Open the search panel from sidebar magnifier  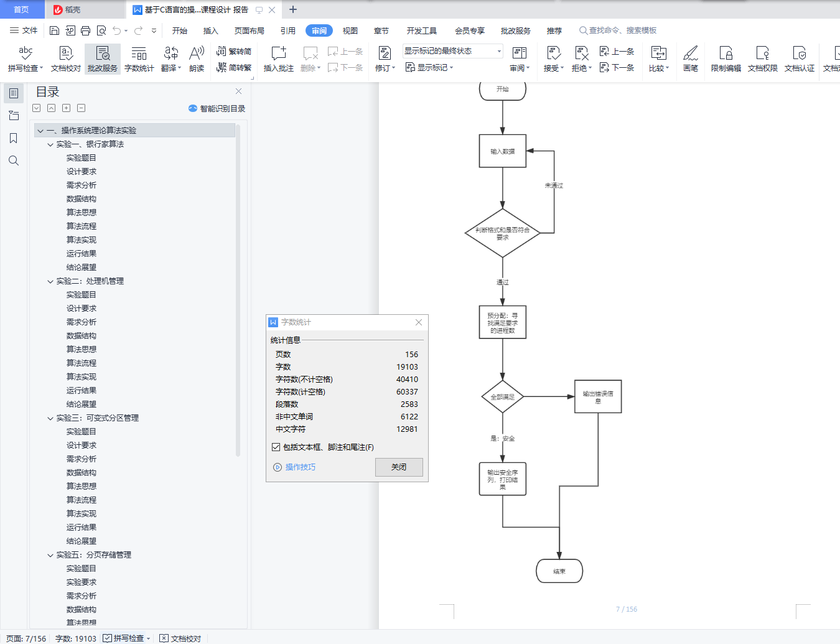pos(14,161)
